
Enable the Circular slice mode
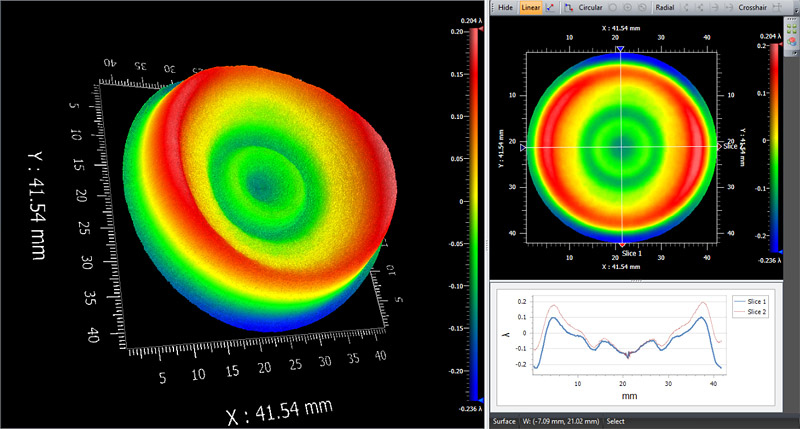coord(590,7)
